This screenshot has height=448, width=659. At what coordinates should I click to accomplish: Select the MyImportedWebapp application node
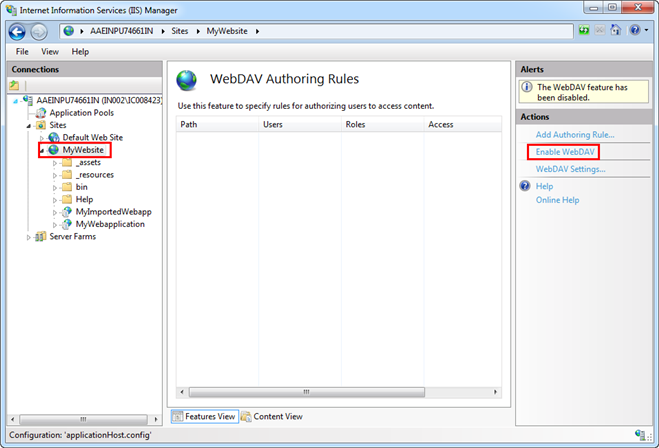113,212
